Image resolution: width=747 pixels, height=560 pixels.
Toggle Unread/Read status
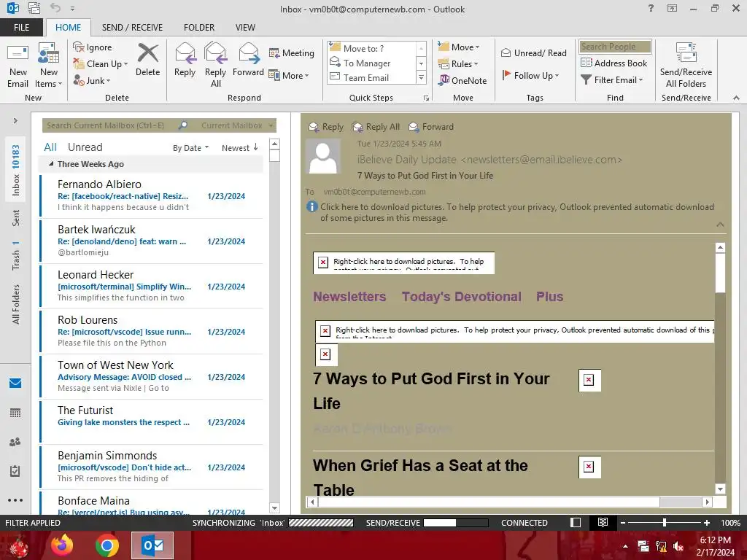pos(533,52)
